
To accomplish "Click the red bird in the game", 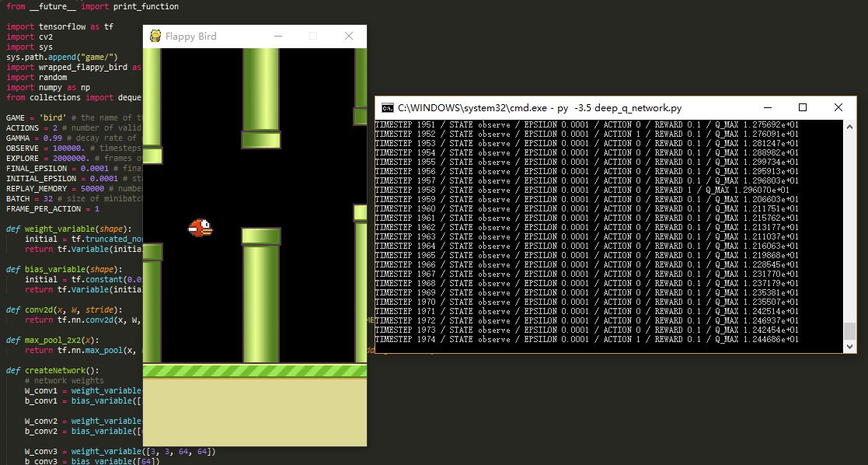I will 200,227.
